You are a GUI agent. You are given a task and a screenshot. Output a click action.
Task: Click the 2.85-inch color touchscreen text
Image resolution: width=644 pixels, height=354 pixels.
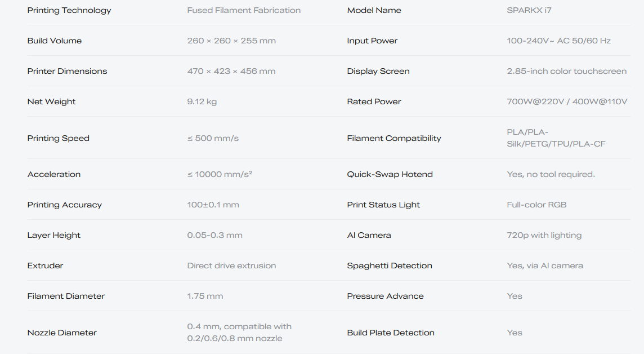point(567,71)
